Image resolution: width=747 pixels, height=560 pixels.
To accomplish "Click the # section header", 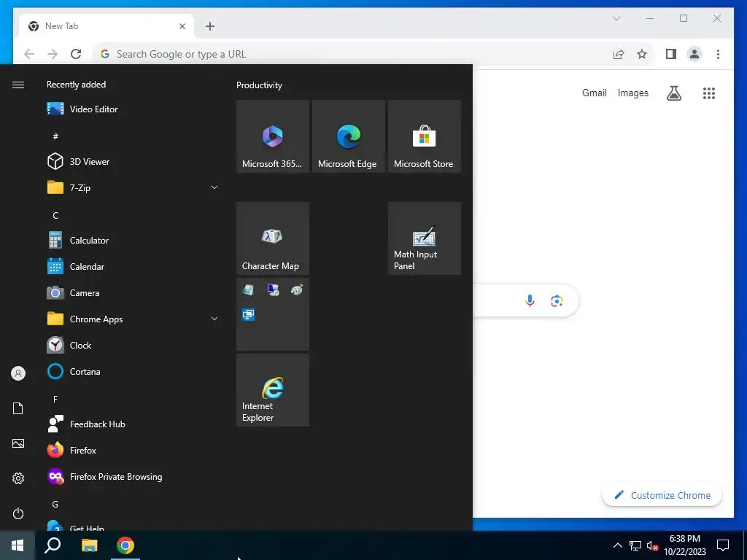I will click(x=55, y=136).
